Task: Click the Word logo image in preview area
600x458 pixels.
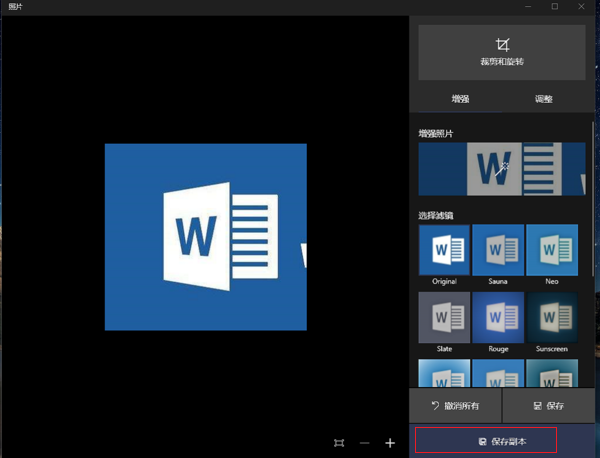Action: point(206,237)
